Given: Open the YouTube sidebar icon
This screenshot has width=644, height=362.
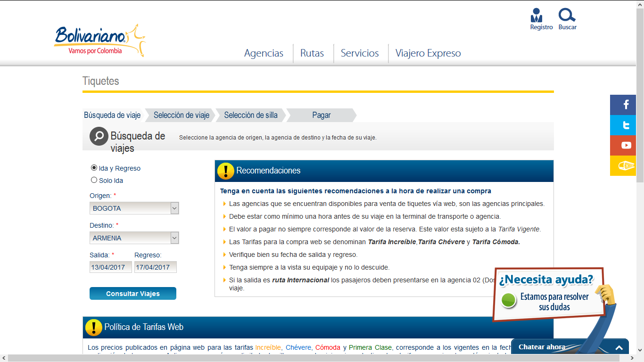Looking at the screenshot, I should 626,146.
